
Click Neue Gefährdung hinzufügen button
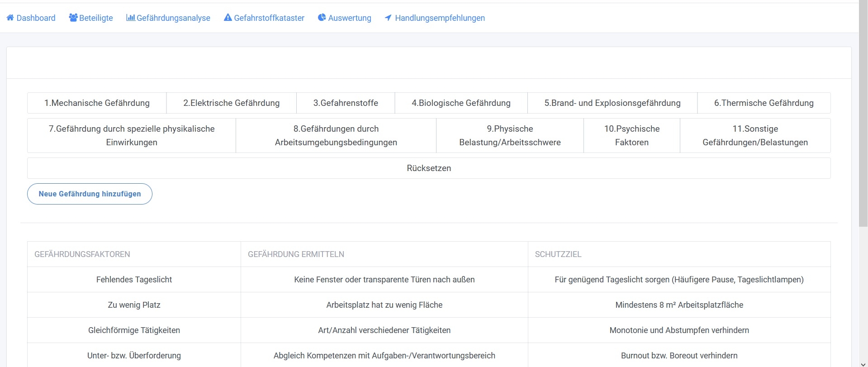pos(90,194)
